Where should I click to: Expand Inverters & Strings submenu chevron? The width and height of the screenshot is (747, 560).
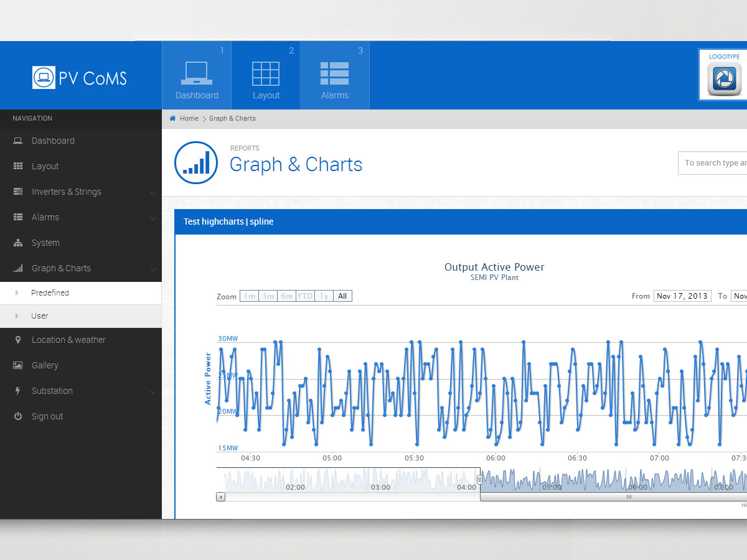coord(153,192)
